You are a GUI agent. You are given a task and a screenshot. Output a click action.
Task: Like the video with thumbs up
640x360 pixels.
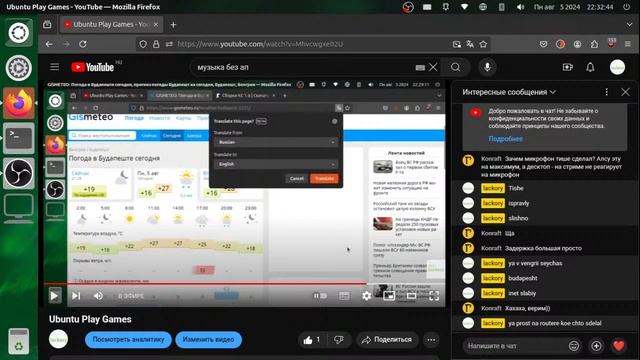[x=312, y=340]
